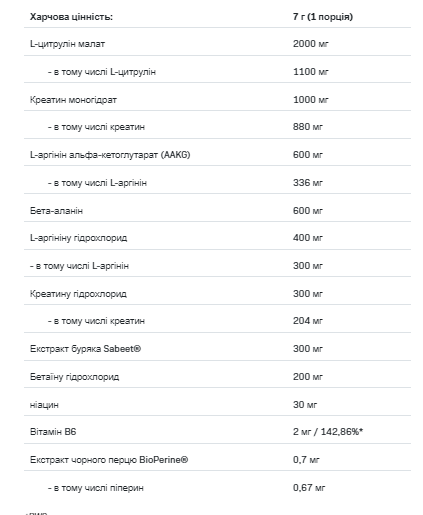The image size is (423, 515).
Task: Click the 'Вітамін B6' row label
Action: click(53, 432)
